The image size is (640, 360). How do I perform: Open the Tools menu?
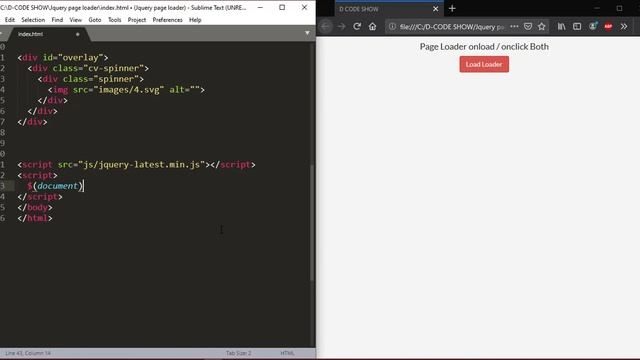pos(114,20)
